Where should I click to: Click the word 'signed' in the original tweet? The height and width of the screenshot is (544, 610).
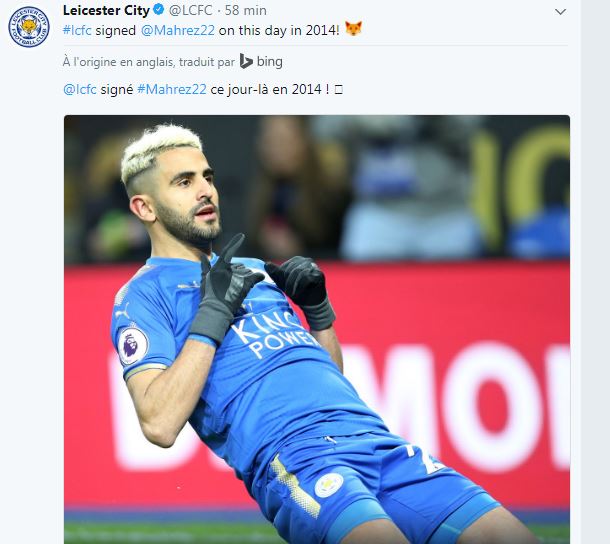pos(116,31)
